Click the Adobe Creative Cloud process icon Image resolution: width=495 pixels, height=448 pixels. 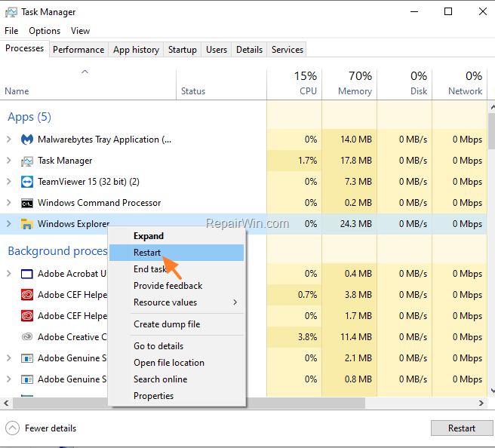(27, 337)
